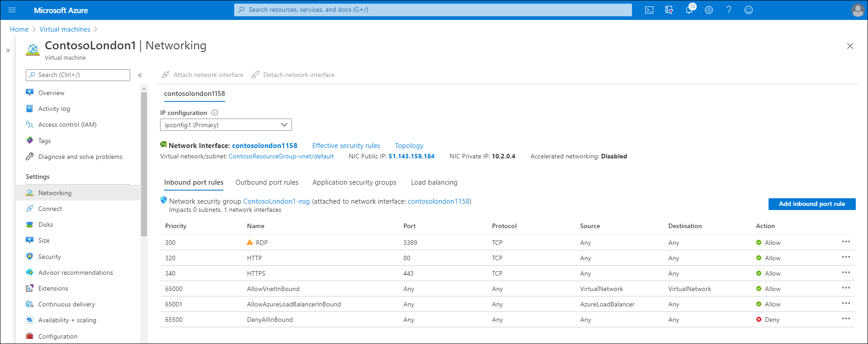Open the Azure portal hamburger menu
Image resolution: width=868 pixels, height=344 pixels.
pos(12,10)
